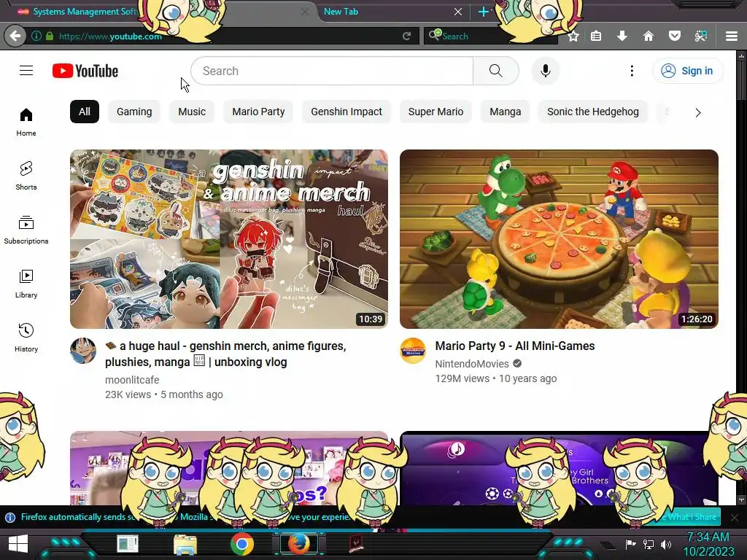Open YouTube settings three-dot menu
Screen dimensions: 747x560
click(x=632, y=71)
